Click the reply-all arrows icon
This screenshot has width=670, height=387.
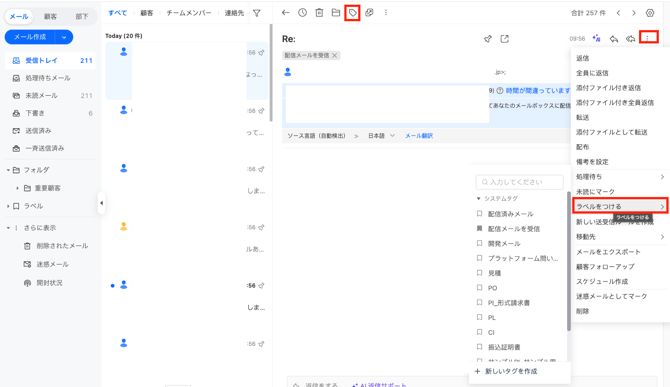631,39
